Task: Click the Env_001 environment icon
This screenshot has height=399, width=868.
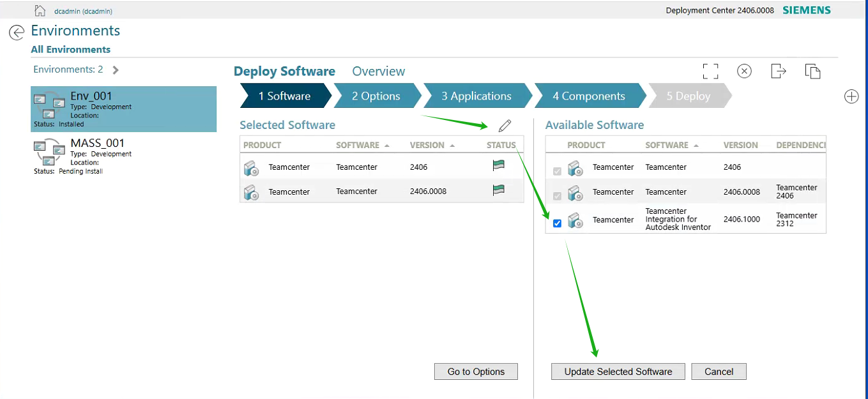Action: [x=49, y=104]
